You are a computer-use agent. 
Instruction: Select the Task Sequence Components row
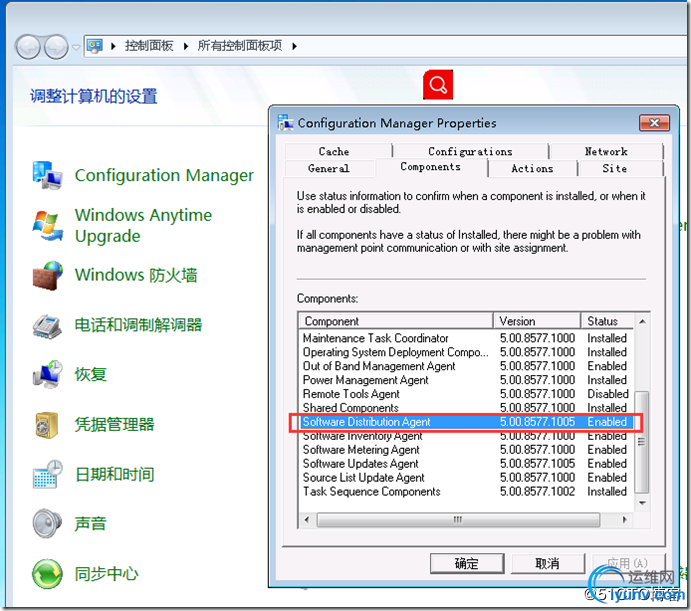point(467,492)
